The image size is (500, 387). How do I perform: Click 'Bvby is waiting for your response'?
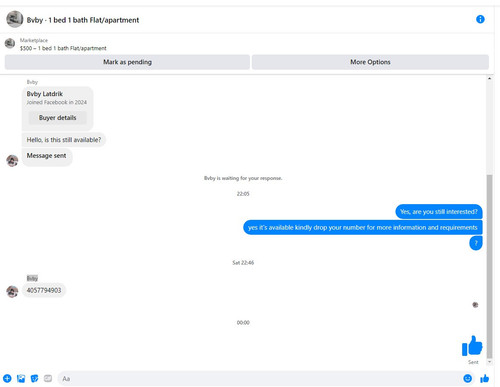point(243,178)
